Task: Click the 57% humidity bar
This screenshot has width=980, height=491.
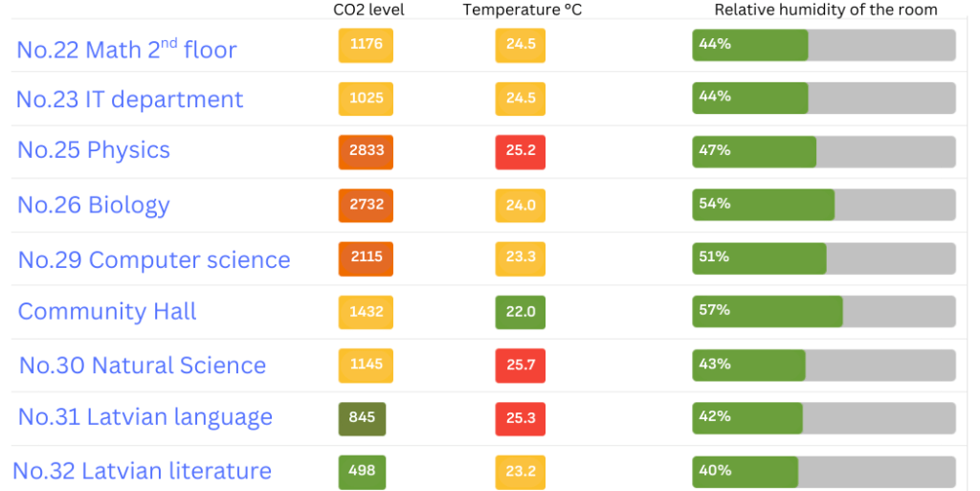Action: (823, 311)
